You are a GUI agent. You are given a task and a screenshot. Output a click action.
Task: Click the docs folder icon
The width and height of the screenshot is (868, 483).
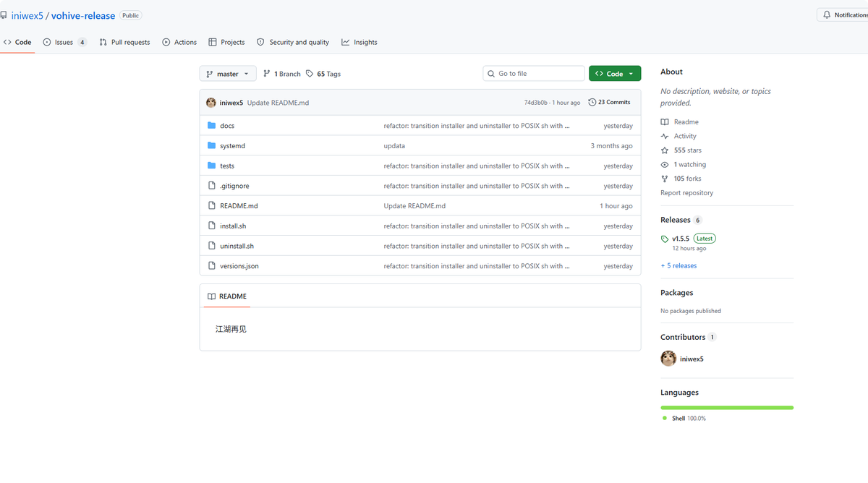tap(212, 126)
